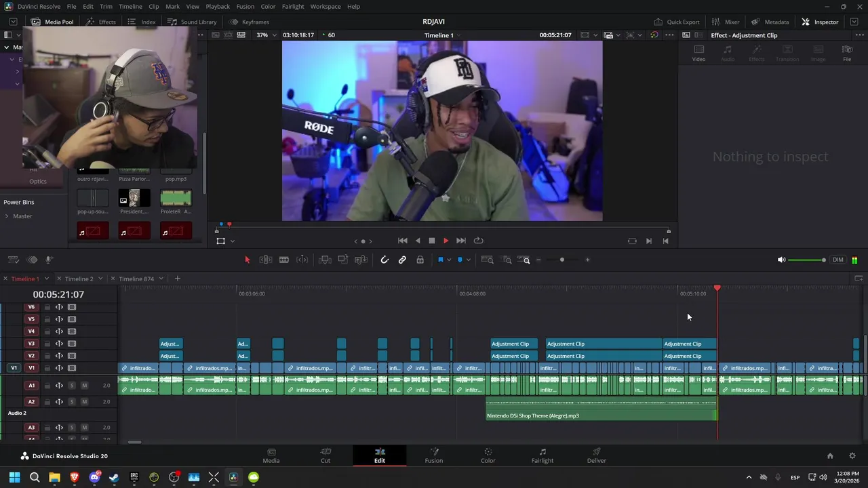Switch to the Timeline 874 tab
868x488 pixels.
pos(136,279)
